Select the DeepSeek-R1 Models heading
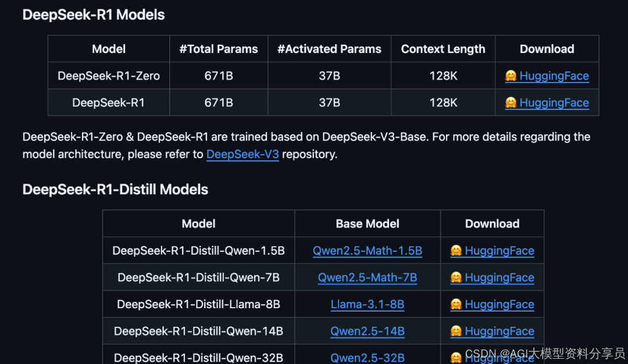The height and width of the screenshot is (364, 628). (93, 15)
